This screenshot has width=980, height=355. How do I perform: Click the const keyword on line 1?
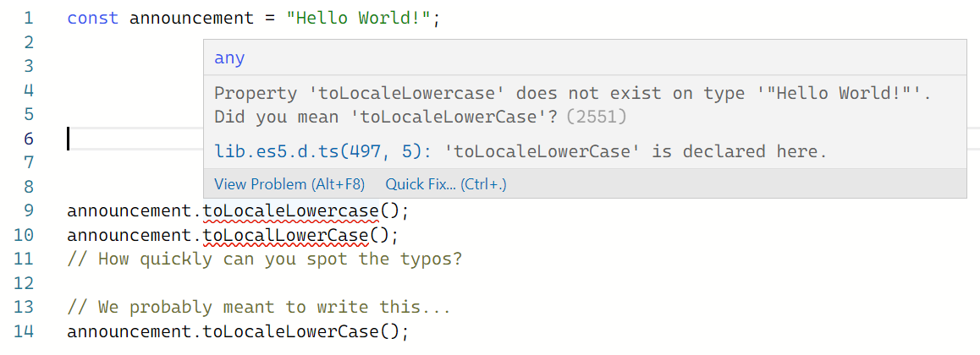92,18
